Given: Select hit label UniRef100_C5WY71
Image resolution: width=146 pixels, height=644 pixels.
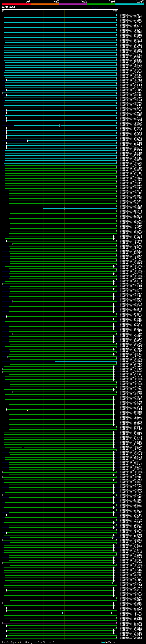Looking at the screenshot, I should [x=131, y=67].
